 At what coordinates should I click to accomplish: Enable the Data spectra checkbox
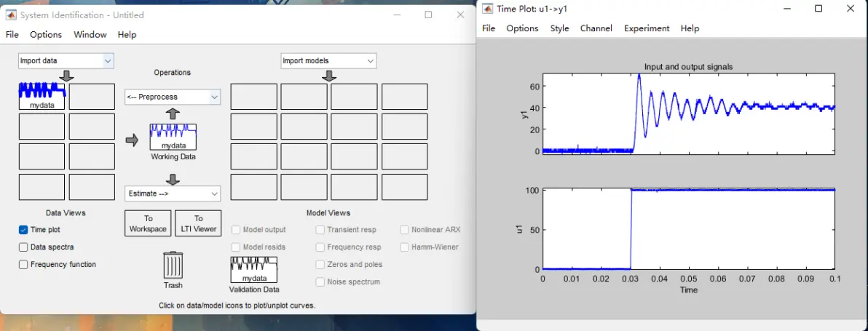(x=23, y=247)
